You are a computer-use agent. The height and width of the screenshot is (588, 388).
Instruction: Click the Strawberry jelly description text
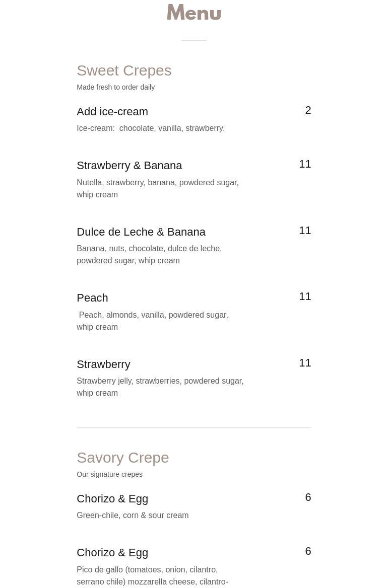tap(160, 387)
